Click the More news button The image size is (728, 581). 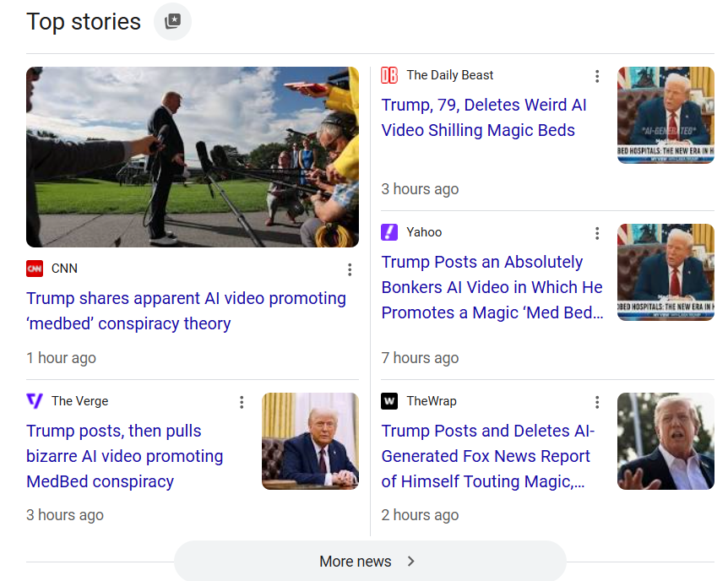pos(370,561)
